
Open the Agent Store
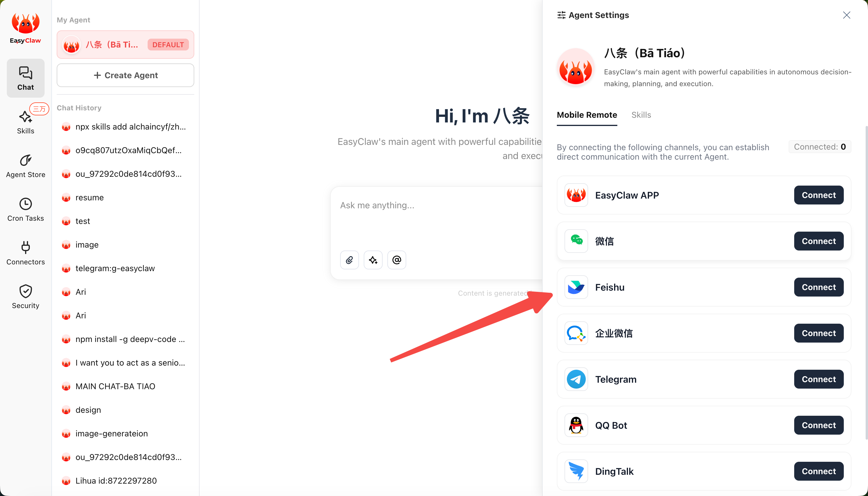26,166
